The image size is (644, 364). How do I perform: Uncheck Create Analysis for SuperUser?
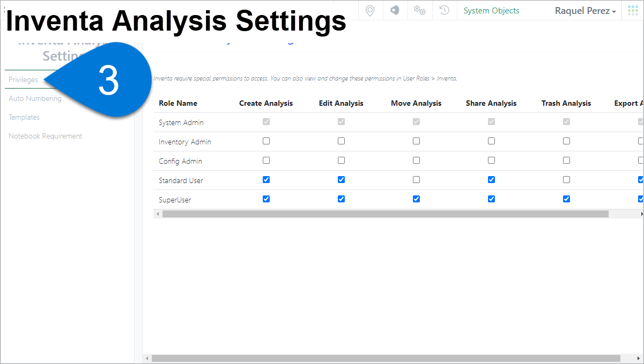(x=266, y=199)
